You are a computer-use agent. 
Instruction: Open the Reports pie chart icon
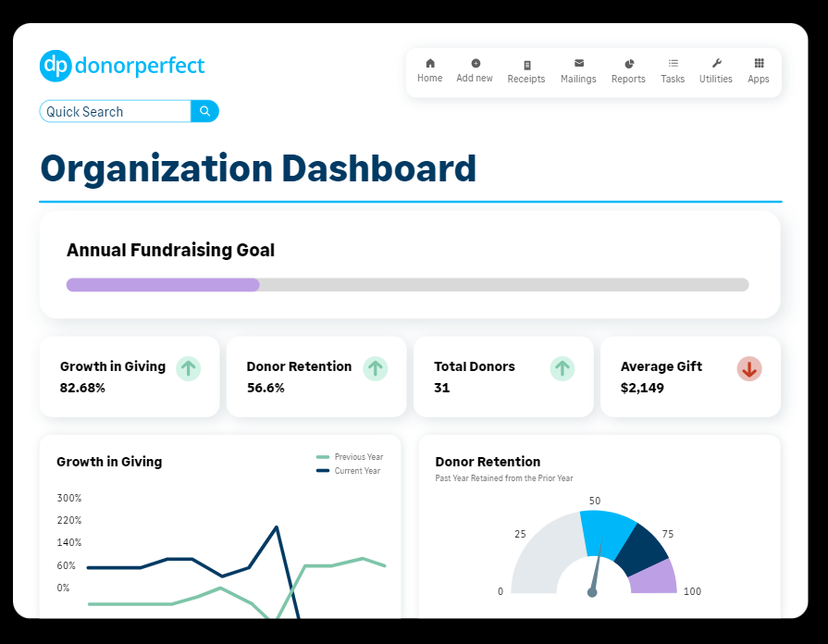628,64
